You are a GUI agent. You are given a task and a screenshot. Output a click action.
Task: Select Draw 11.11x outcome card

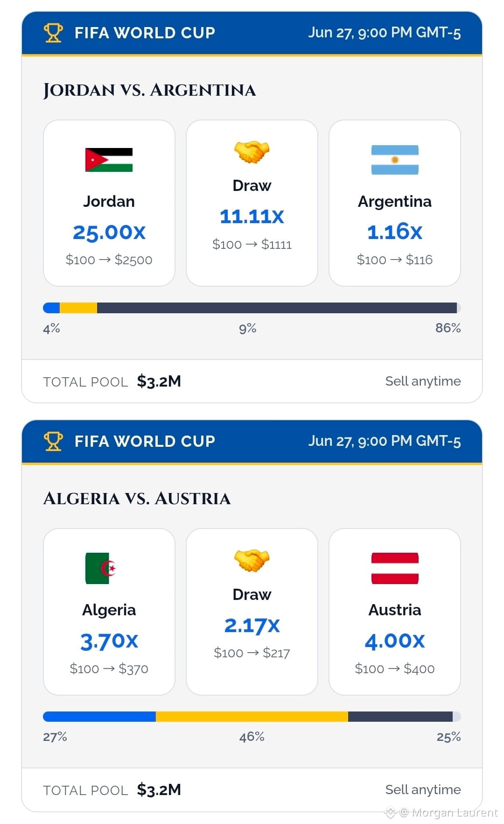tap(252, 203)
